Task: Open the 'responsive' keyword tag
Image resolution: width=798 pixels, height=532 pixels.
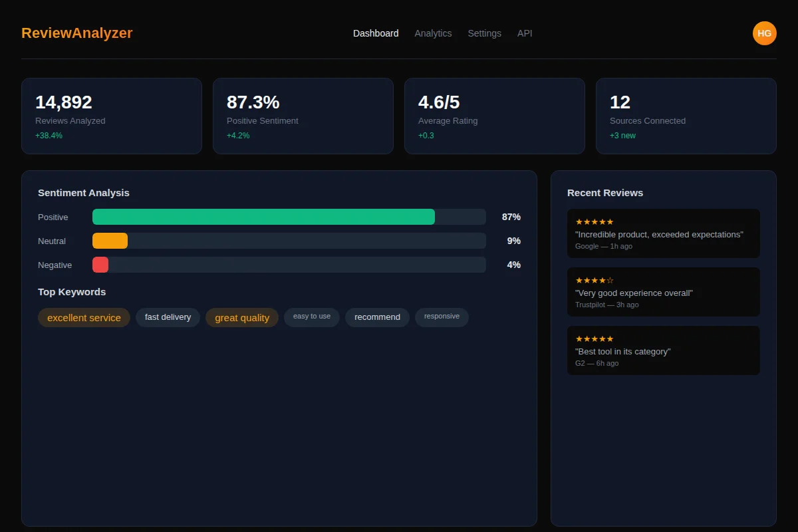Action: 442,317
